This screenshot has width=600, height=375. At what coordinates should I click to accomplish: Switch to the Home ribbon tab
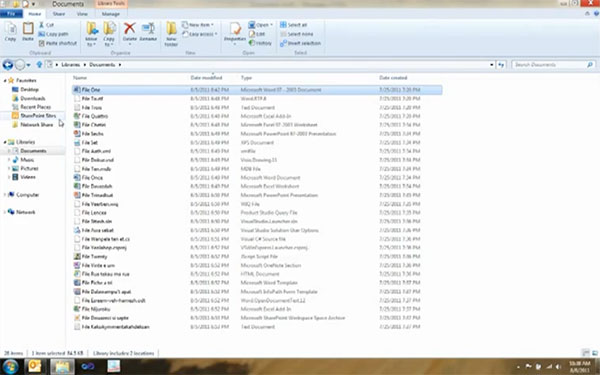tap(34, 14)
